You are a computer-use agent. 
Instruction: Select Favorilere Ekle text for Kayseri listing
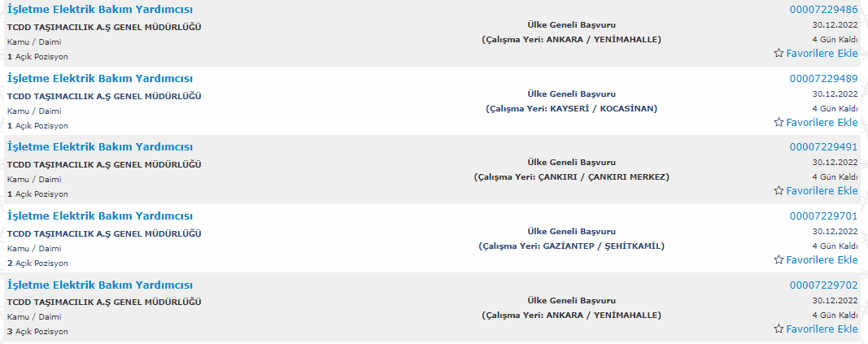pos(822,122)
